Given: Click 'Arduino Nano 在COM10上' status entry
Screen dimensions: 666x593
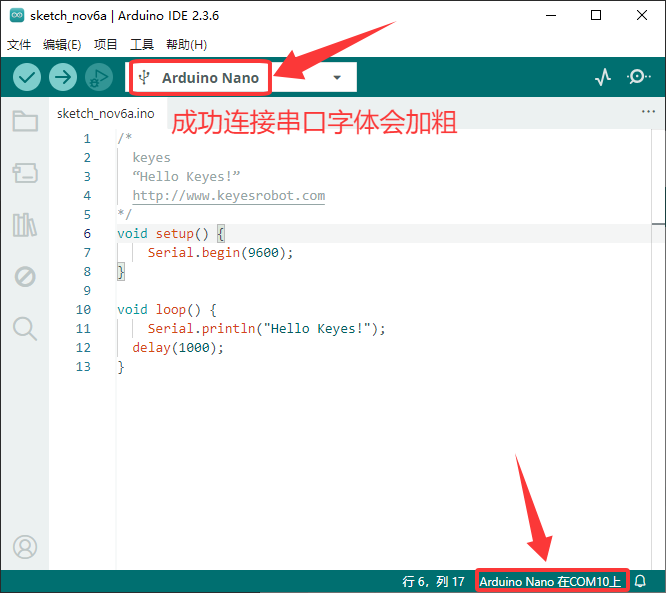Looking at the screenshot, I should (550, 581).
